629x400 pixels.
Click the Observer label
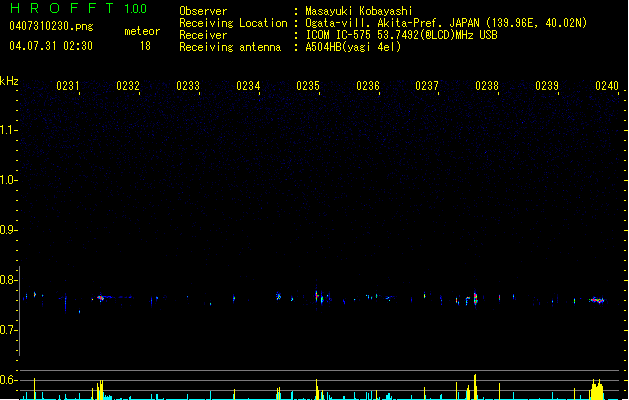203,11
